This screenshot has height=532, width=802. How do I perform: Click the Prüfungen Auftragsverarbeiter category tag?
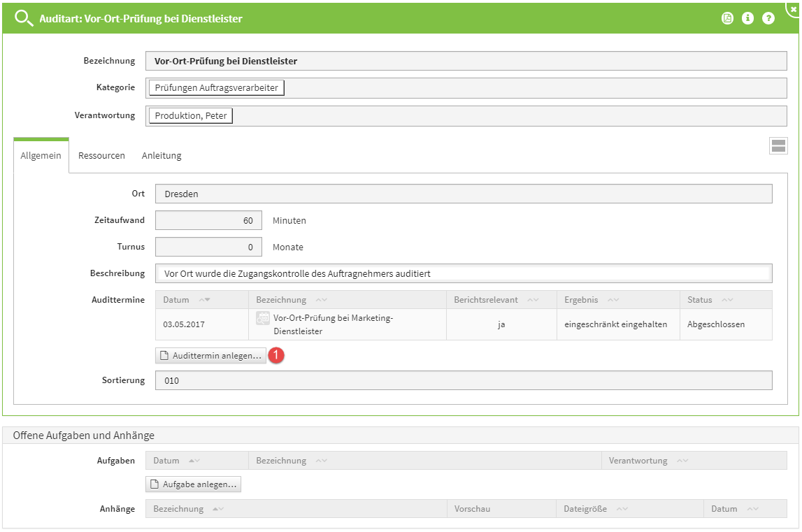(x=216, y=88)
